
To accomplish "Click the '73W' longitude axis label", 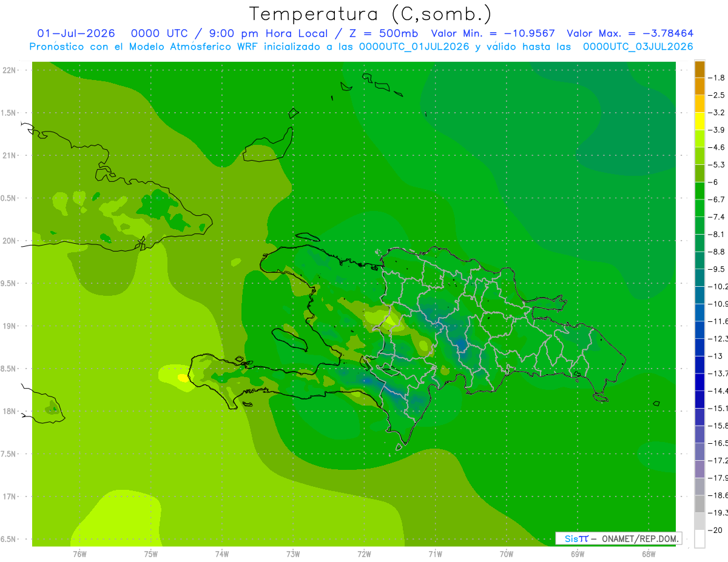I will click(x=293, y=554).
